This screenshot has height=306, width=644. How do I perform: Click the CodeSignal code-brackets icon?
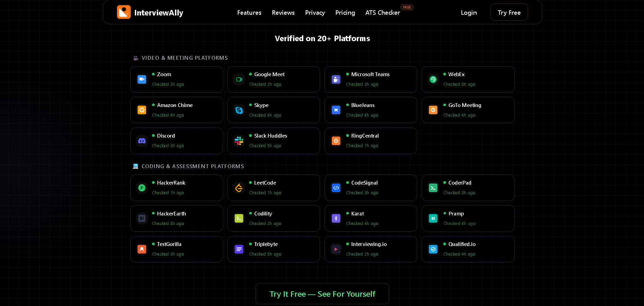[x=336, y=188]
